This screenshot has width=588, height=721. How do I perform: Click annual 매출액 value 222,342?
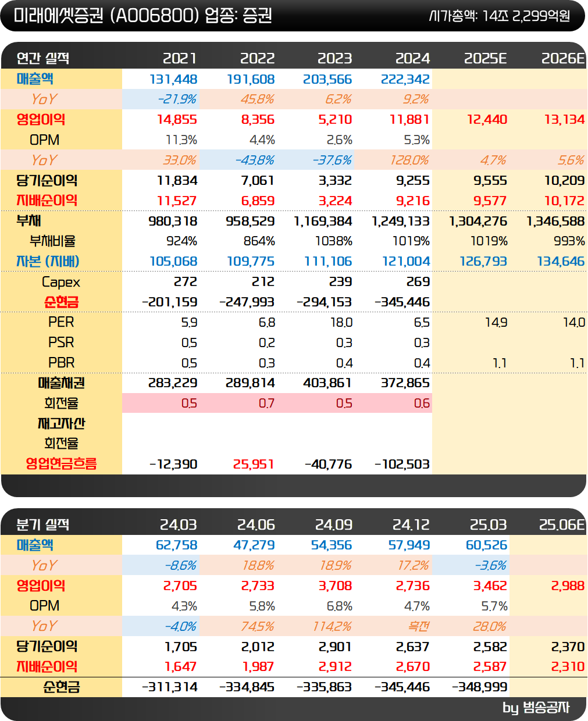(405, 79)
